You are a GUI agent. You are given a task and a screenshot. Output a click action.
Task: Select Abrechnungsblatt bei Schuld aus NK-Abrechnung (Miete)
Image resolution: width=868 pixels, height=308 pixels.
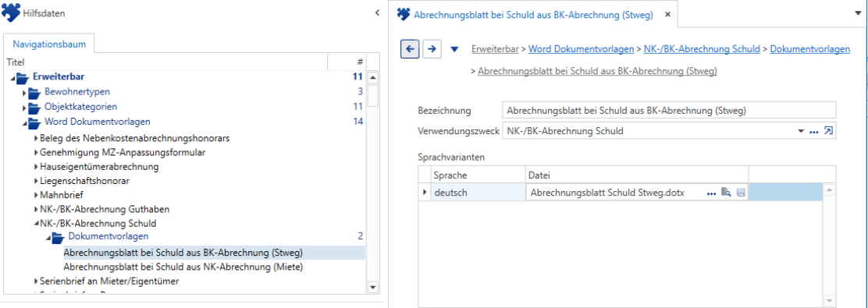point(183,267)
